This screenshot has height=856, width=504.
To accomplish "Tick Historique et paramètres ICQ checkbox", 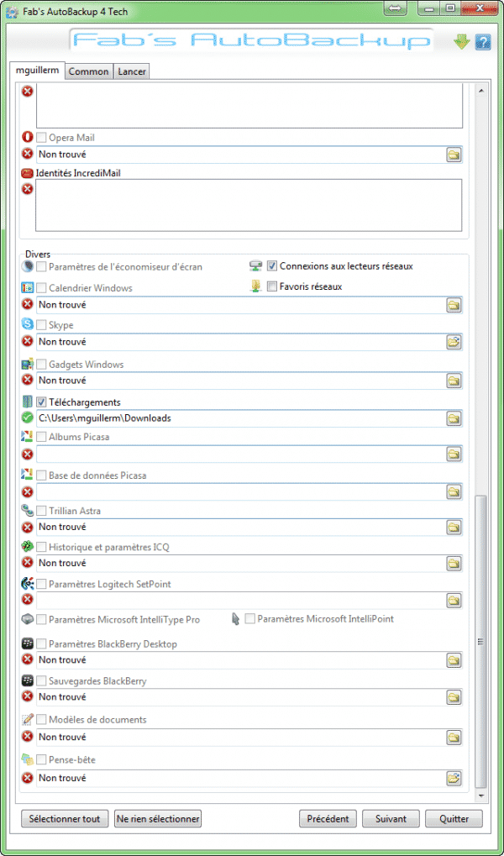I will 41,547.
